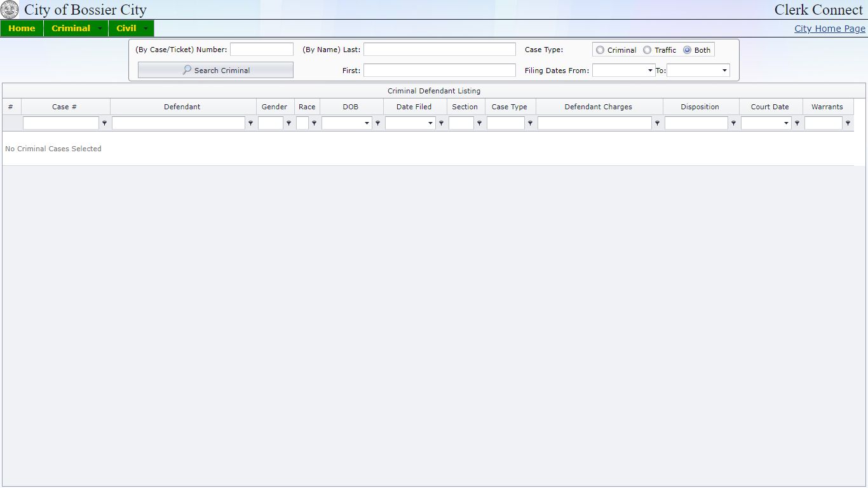Open the DOB filter date dropdown

pos(367,123)
